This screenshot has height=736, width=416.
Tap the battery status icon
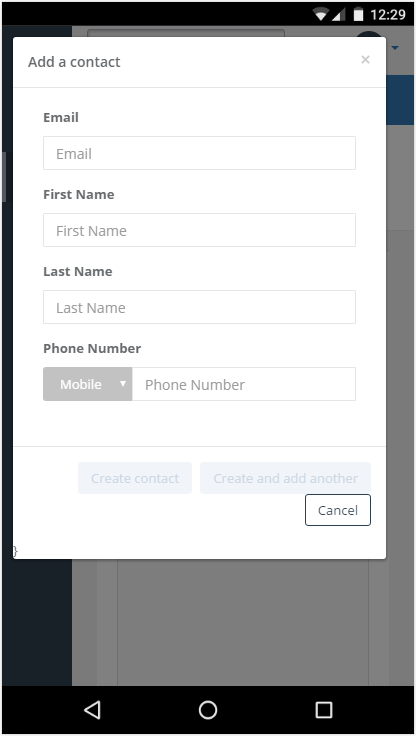pyautogui.click(x=359, y=15)
